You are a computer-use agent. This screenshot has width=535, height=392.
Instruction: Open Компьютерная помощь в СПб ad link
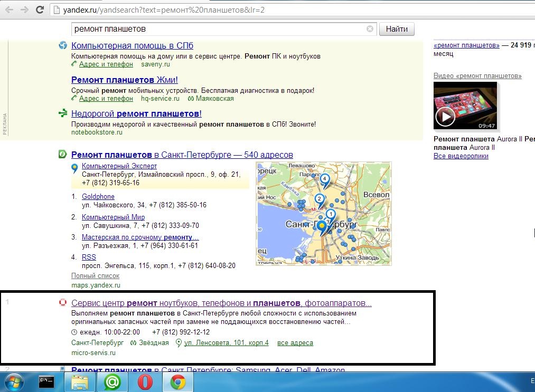[133, 46]
